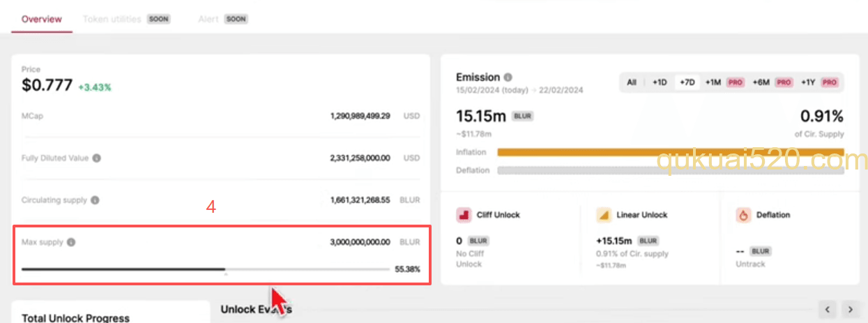
Task: Click the $0.777 price value
Action: (x=47, y=86)
